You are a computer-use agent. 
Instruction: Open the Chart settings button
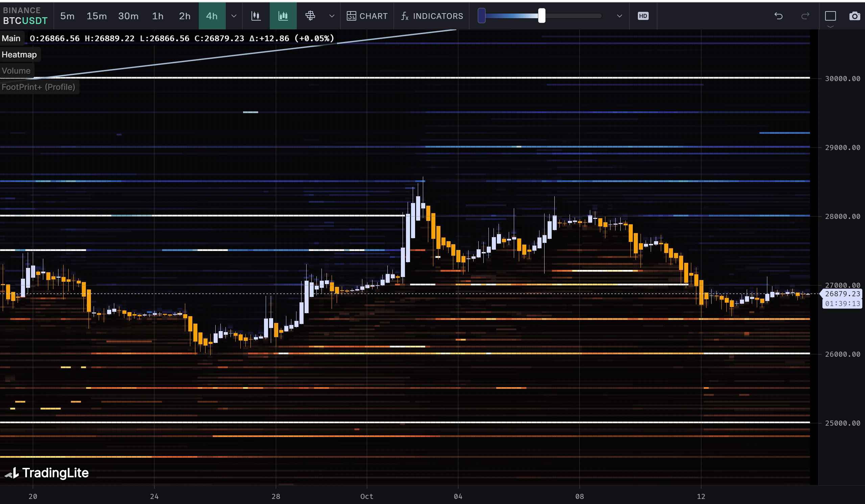tap(367, 16)
